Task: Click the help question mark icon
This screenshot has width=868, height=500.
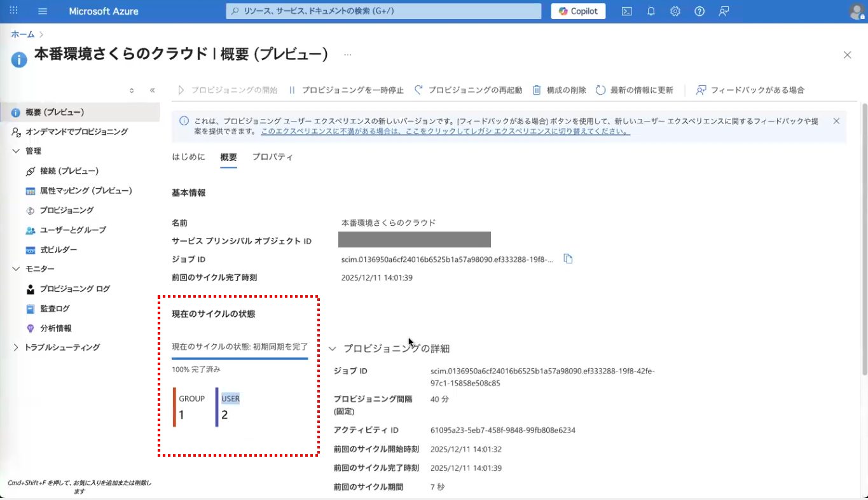Action: coord(699,11)
